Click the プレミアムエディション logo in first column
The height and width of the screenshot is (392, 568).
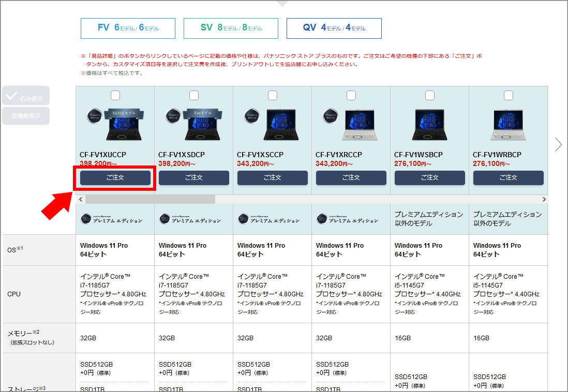pyautogui.click(x=112, y=219)
